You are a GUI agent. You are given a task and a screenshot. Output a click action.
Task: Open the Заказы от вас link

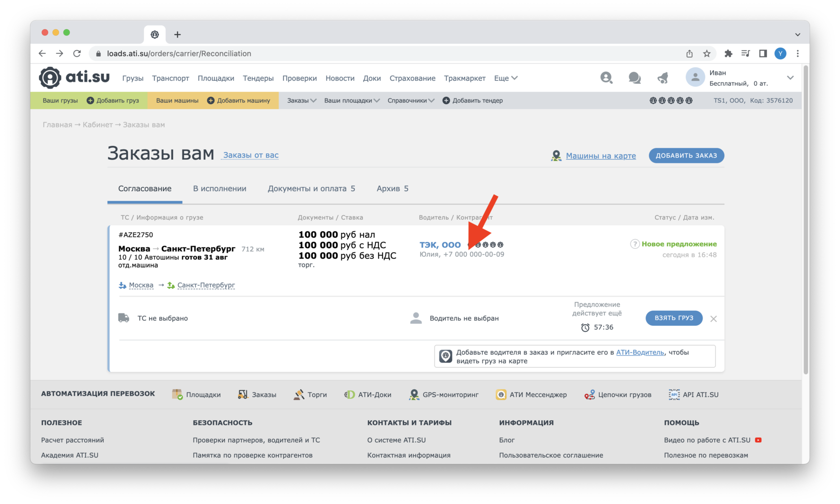point(250,155)
